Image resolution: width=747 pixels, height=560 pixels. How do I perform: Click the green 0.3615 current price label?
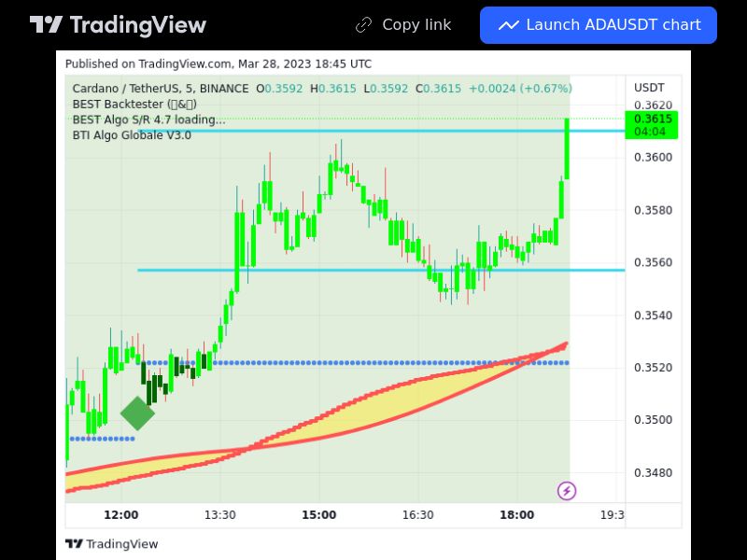click(x=652, y=125)
